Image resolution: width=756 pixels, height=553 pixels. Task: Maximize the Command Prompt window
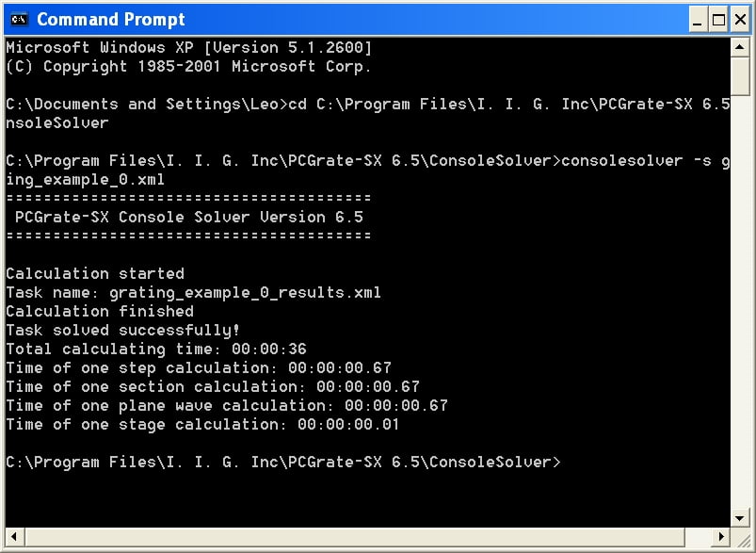[x=718, y=20]
